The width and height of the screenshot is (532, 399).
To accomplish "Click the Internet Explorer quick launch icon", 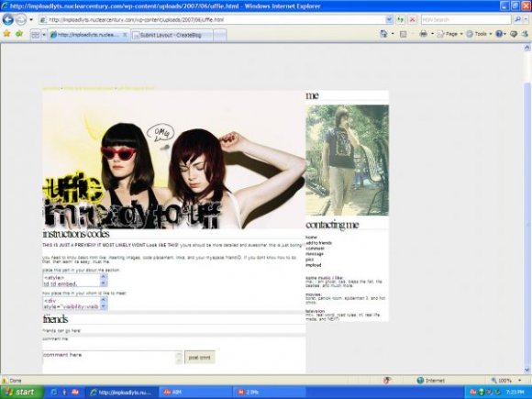I will pyautogui.click(x=53, y=393).
